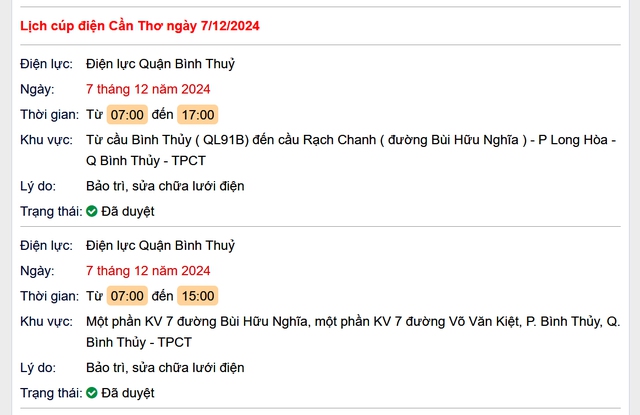Screen dimensions: 640x415
Task: Click the first Khu vực label
Action: [x=46, y=140]
